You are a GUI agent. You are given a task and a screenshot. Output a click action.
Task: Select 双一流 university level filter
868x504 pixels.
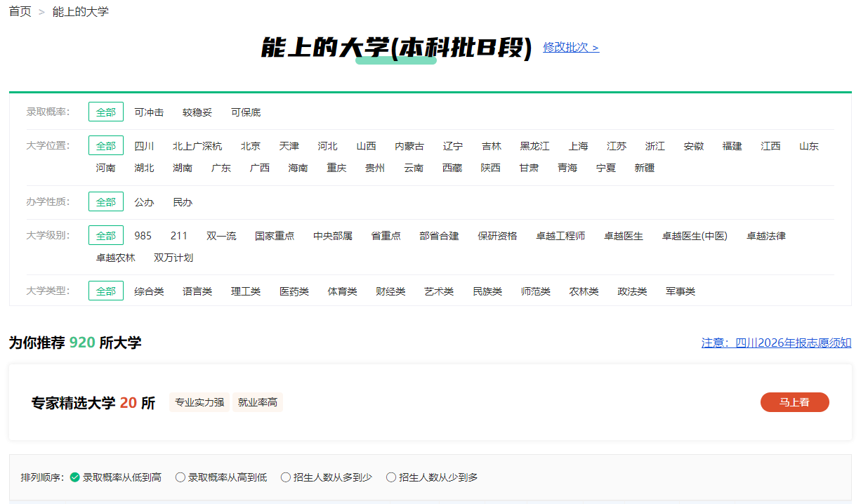click(x=221, y=236)
